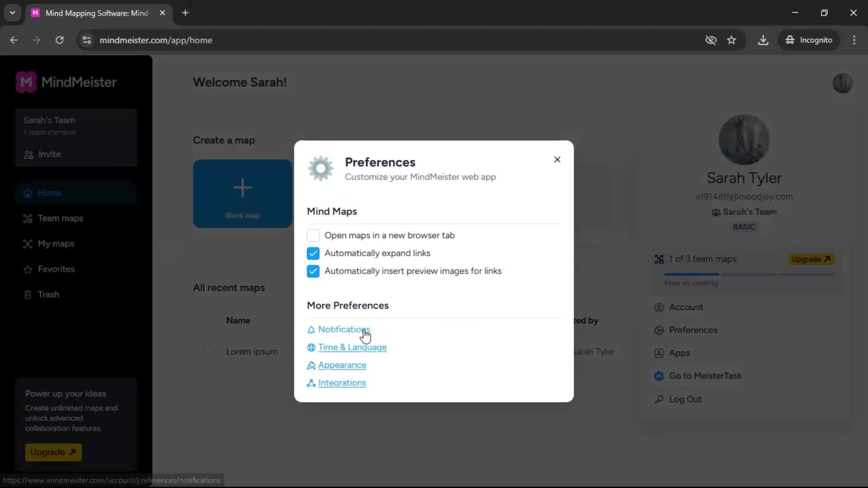The width and height of the screenshot is (868, 488).
Task: Click the 1 of 3 team maps icon
Action: (659, 259)
